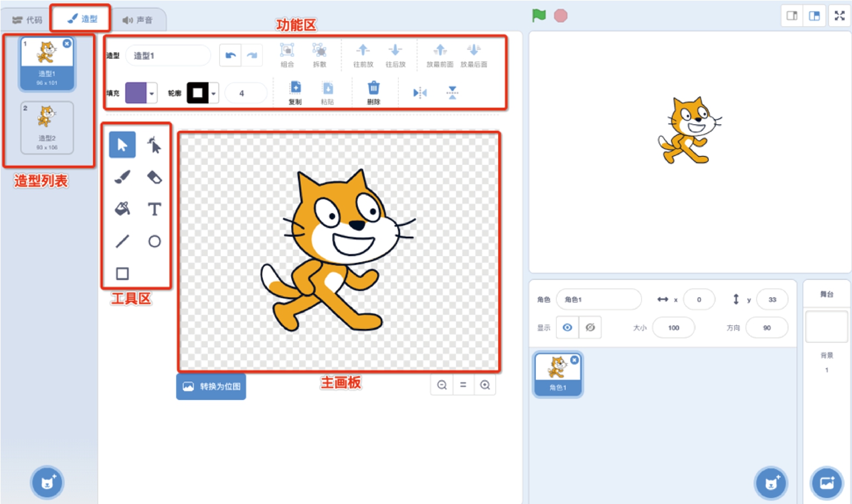This screenshot has height=504, width=852.
Task: Select the Rectangle tool
Action: click(x=122, y=273)
